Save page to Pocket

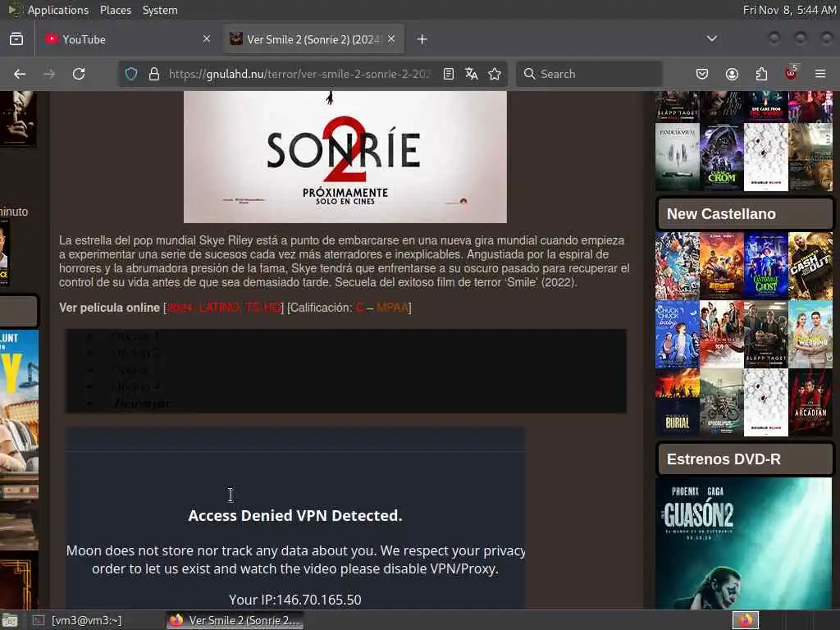[x=702, y=74]
